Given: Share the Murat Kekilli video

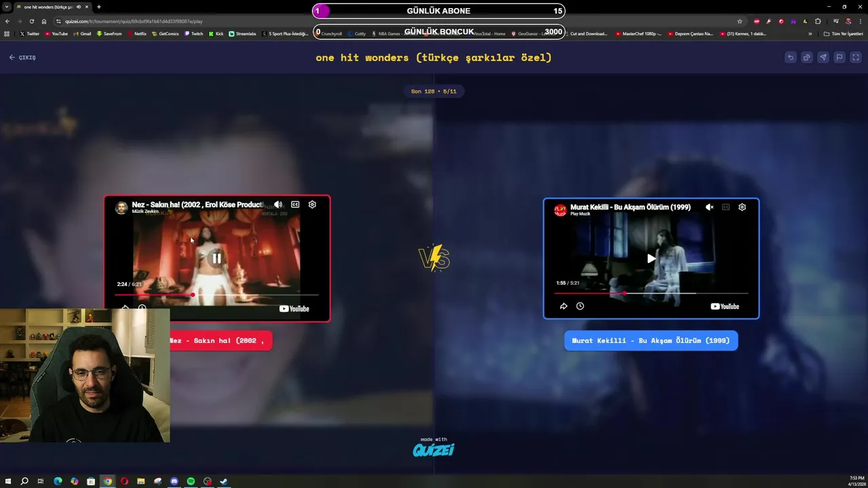Looking at the screenshot, I should 564,306.
